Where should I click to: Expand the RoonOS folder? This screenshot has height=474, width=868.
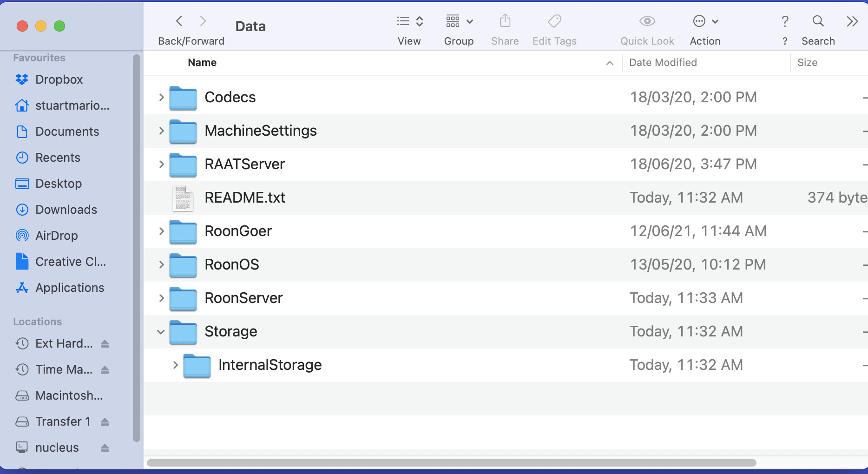click(161, 264)
